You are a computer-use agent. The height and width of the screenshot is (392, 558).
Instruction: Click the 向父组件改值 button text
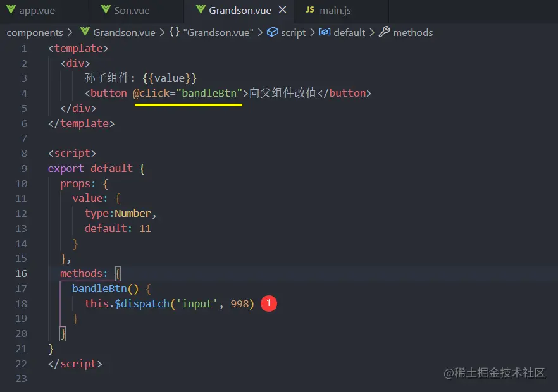(x=283, y=93)
